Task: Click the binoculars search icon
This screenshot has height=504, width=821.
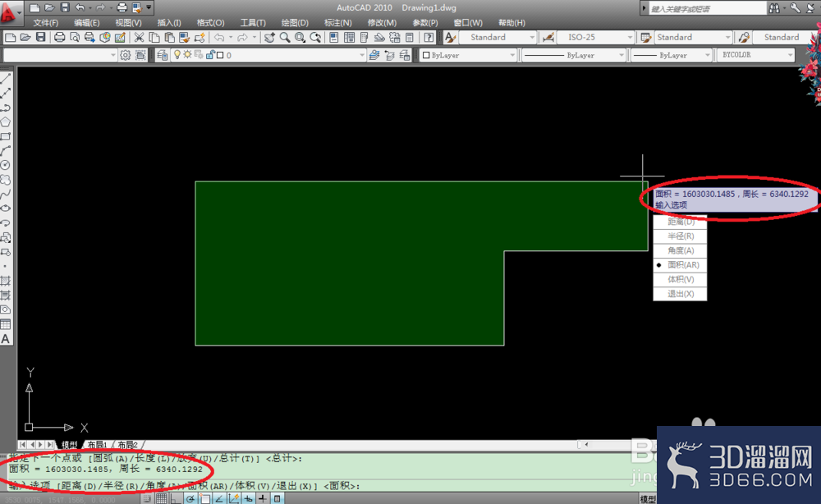Action: tap(774, 8)
